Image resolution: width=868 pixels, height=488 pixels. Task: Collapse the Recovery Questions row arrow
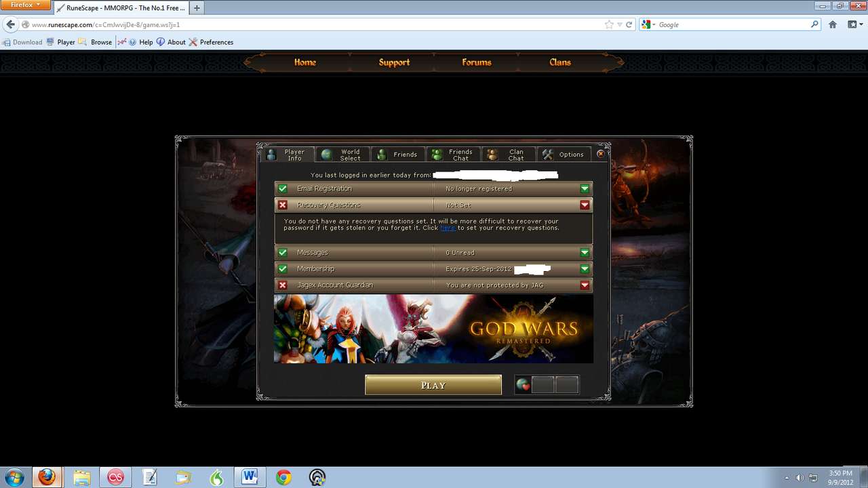click(585, 205)
